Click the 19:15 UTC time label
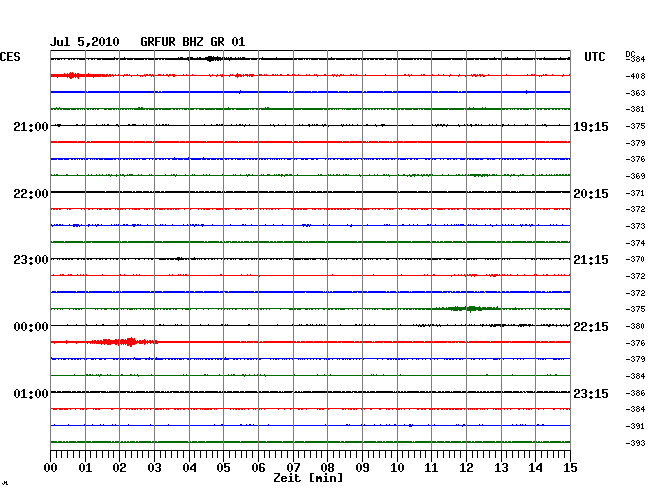 click(591, 127)
